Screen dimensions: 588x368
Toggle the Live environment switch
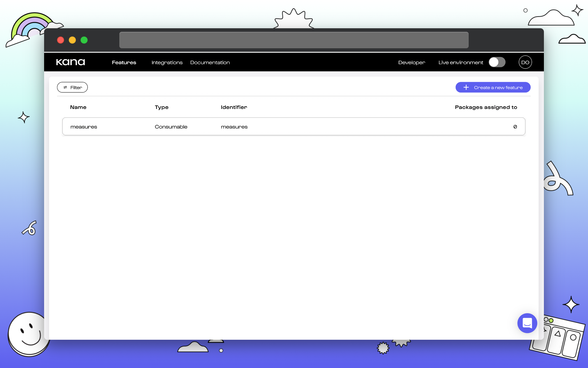coord(497,62)
